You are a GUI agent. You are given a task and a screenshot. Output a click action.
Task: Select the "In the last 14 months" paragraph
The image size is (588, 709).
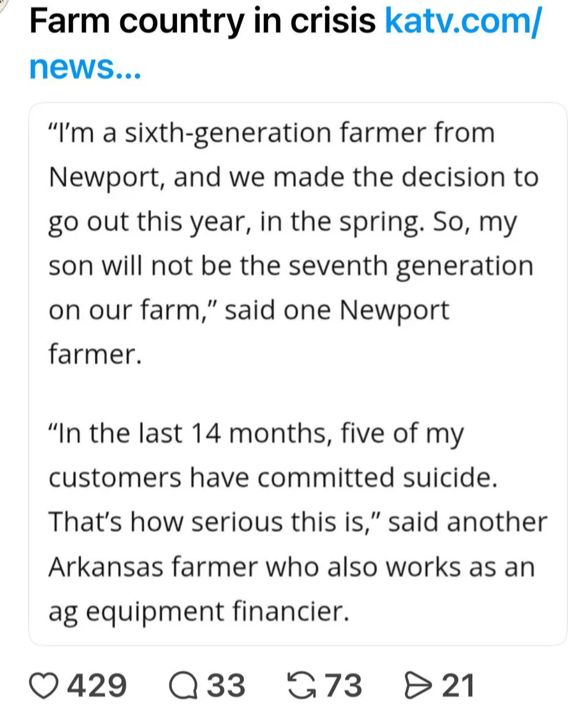pyautogui.click(x=297, y=522)
